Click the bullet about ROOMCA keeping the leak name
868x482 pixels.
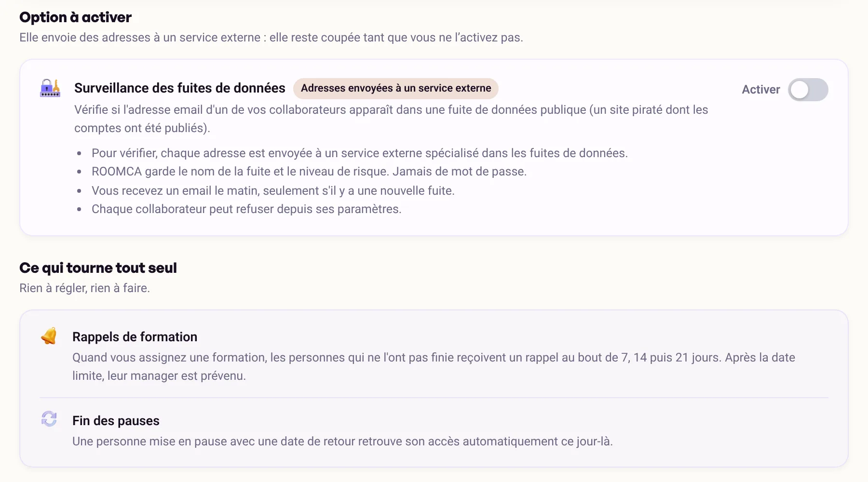(x=309, y=172)
